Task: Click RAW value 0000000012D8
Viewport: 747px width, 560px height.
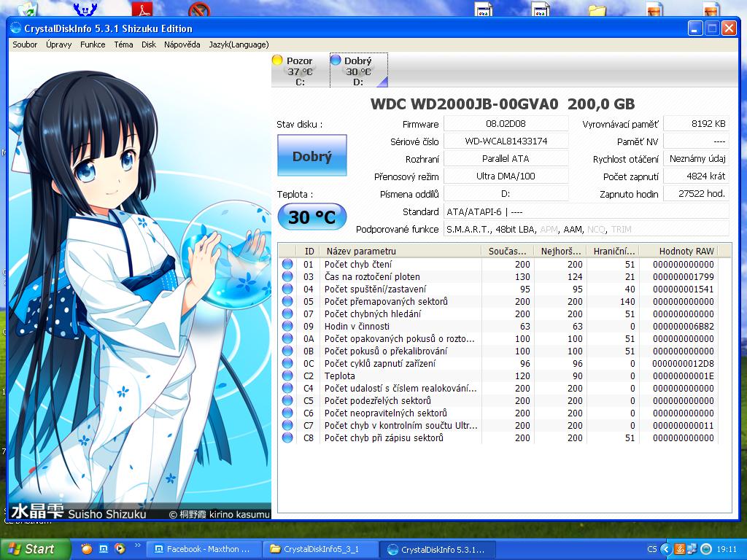Action: (x=683, y=363)
